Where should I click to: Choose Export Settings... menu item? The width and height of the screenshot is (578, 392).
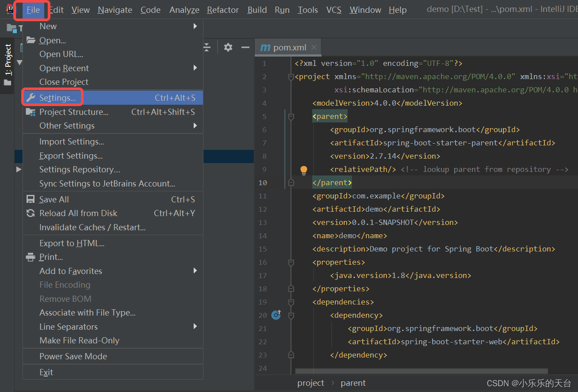[113, 156]
